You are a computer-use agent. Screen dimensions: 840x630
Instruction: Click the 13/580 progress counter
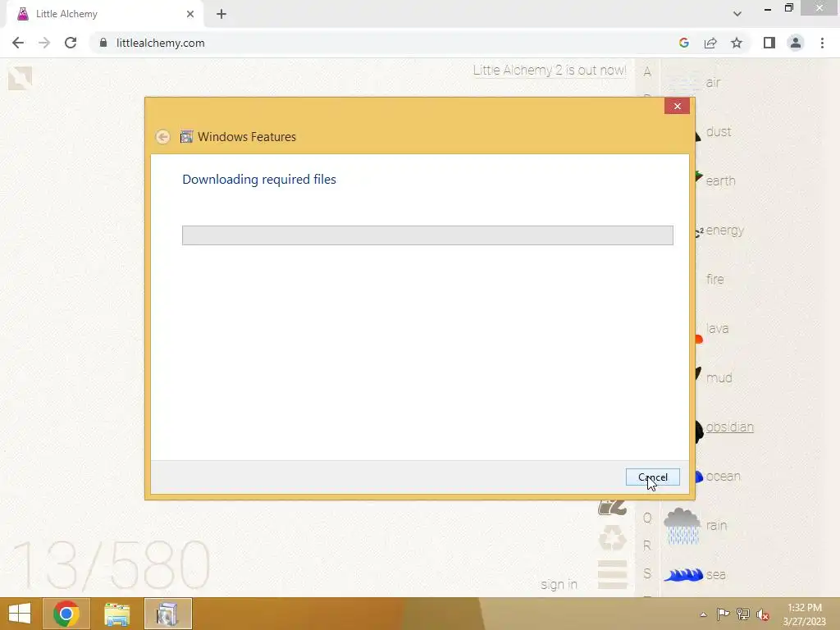pyautogui.click(x=112, y=564)
